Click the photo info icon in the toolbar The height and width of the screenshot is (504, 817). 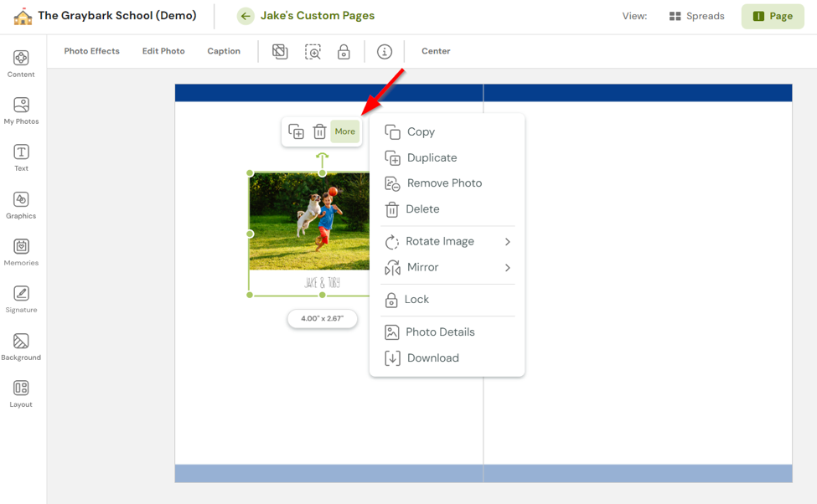click(x=384, y=51)
